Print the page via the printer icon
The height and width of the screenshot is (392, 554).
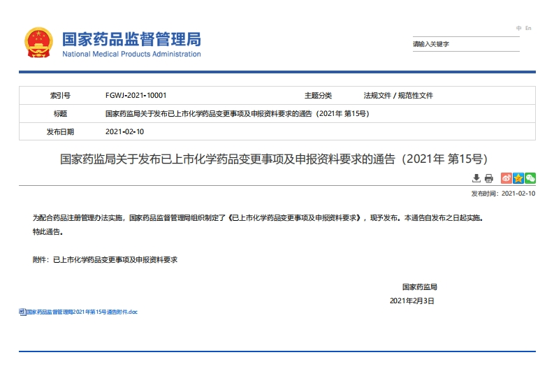click(489, 178)
